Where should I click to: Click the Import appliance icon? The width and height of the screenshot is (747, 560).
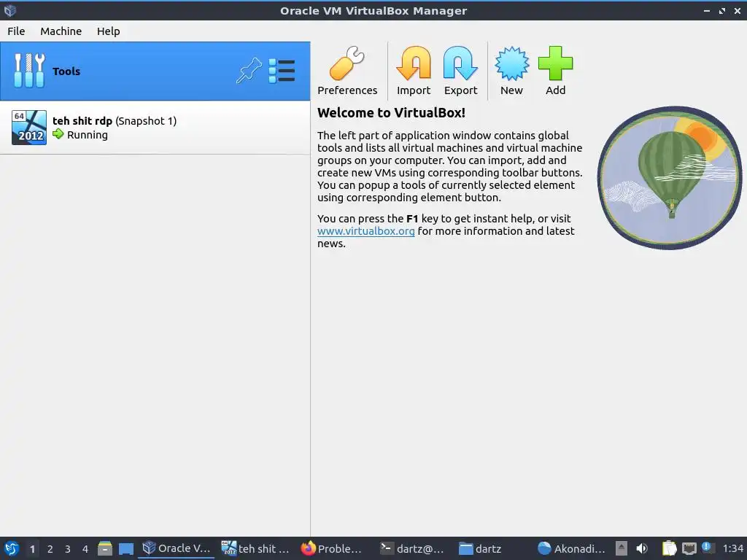413,71
